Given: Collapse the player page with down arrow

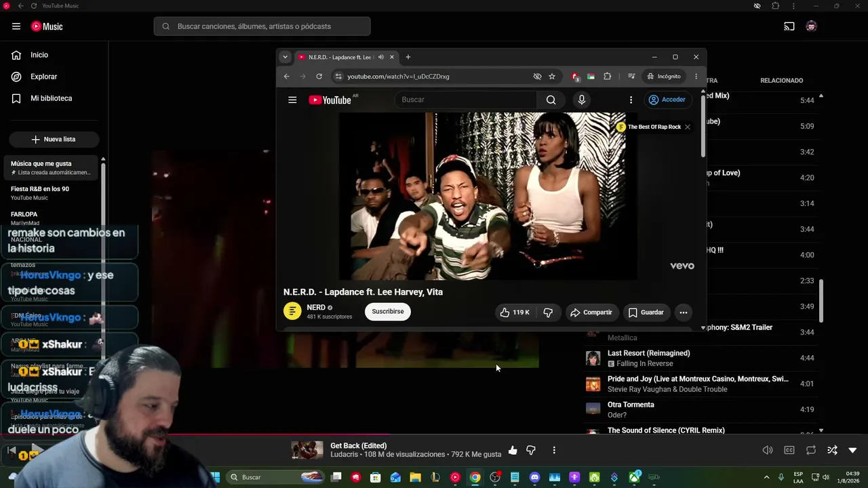Looking at the screenshot, I should tap(853, 450).
